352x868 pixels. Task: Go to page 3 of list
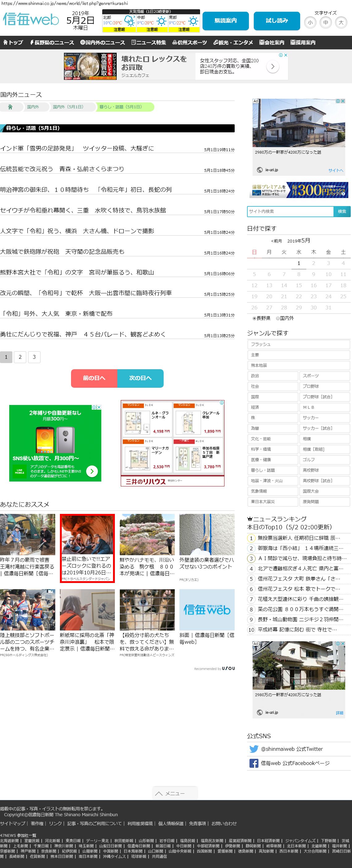point(34,357)
